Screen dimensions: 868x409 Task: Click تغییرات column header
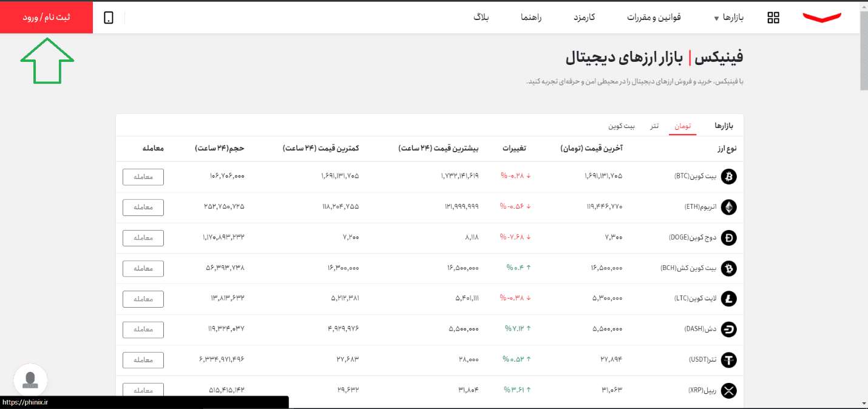pyautogui.click(x=514, y=148)
